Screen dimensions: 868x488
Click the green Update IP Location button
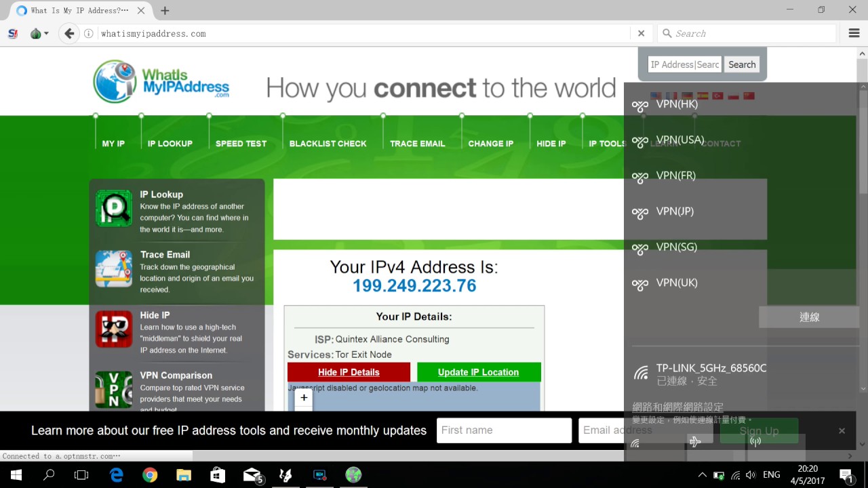click(478, 372)
